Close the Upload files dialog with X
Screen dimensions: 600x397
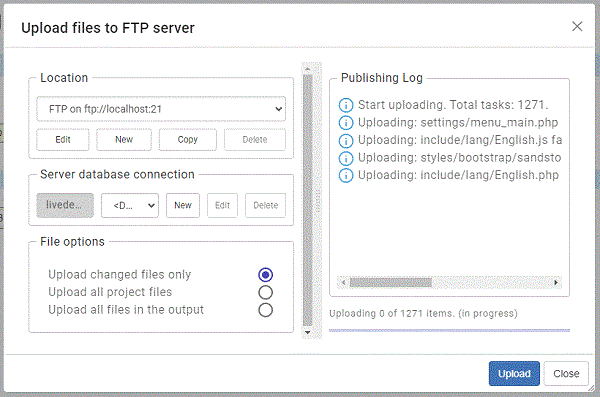pyautogui.click(x=577, y=26)
